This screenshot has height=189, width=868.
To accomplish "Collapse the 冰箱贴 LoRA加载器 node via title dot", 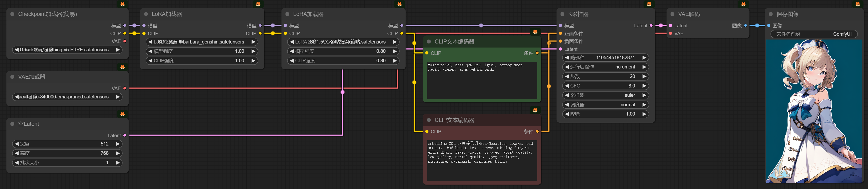I will [287, 14].
